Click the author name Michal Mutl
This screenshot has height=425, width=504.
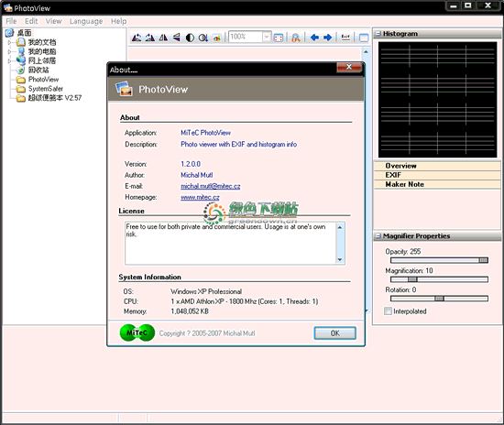click(x=196, y=175)
